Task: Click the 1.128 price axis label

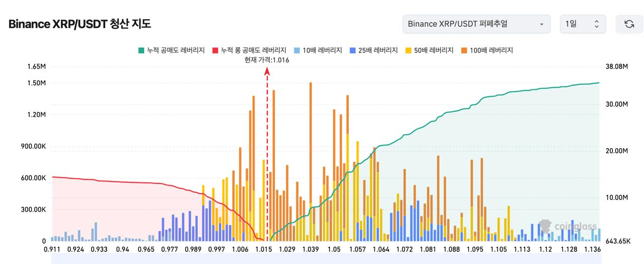Action: [569, 249]
